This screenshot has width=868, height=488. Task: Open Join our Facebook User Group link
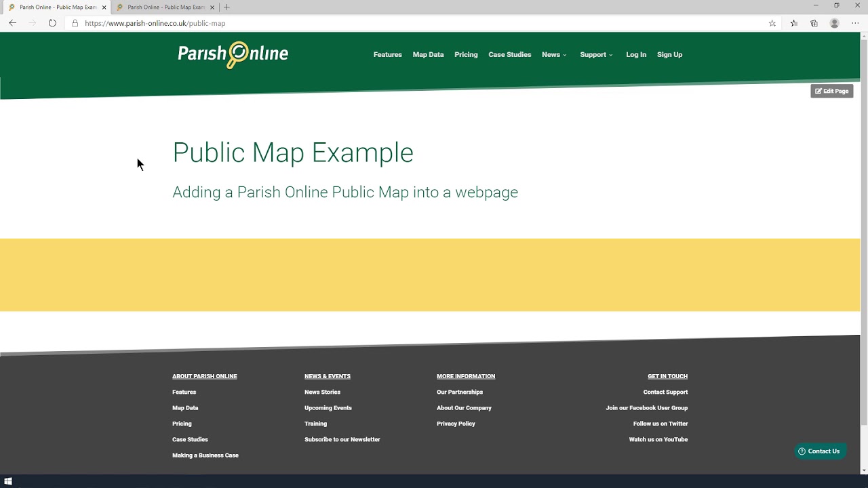click(x=647, y=408)
